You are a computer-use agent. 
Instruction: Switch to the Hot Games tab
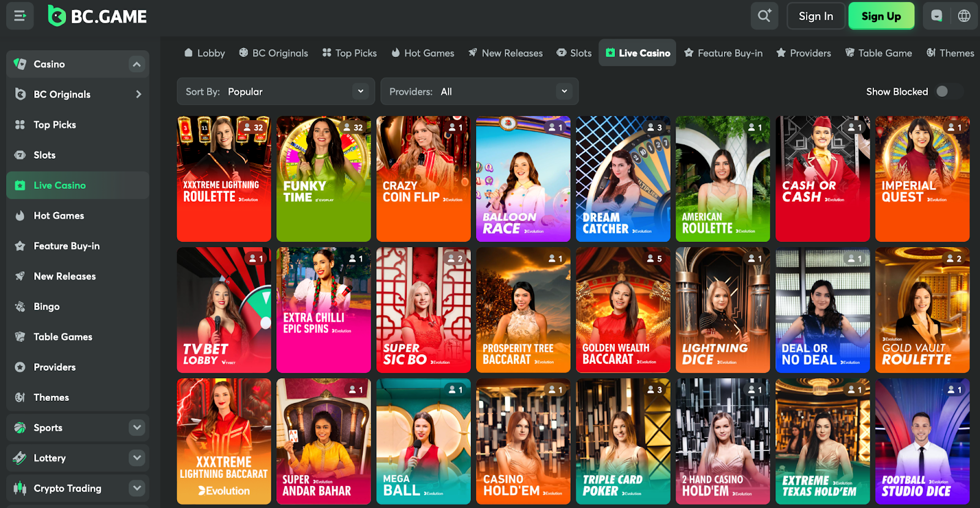423,53
